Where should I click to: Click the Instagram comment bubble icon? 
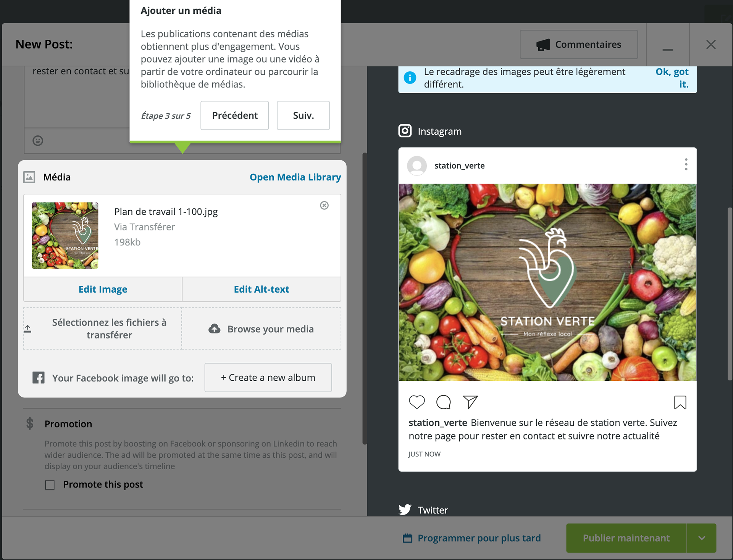point(443,402)
